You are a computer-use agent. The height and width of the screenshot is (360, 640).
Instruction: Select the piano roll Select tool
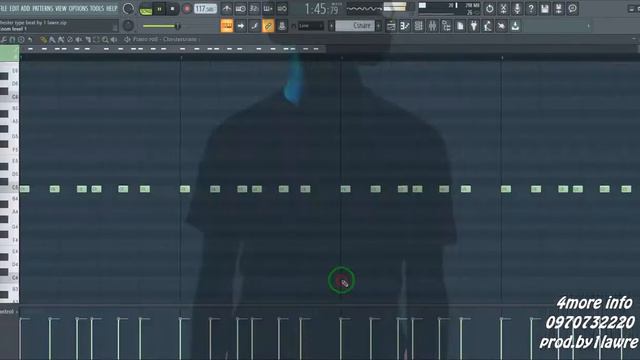pos(96,40)
